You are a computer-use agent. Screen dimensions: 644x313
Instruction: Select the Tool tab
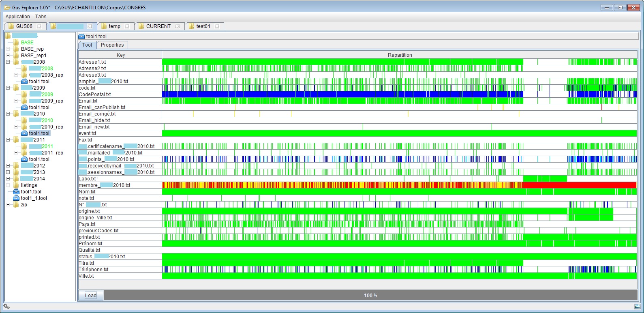pos(87,45)
